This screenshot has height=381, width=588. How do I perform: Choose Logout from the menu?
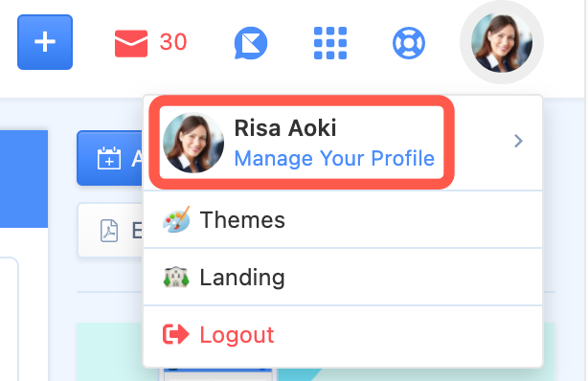343,335
